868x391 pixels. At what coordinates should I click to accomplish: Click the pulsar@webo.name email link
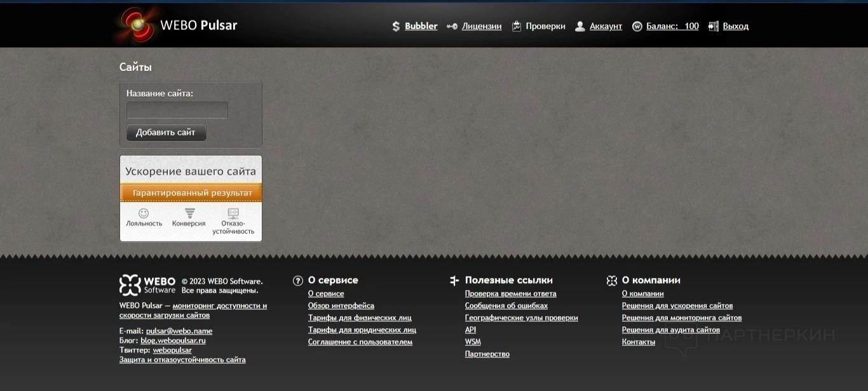pyautogui.click(x=179, y=331)
